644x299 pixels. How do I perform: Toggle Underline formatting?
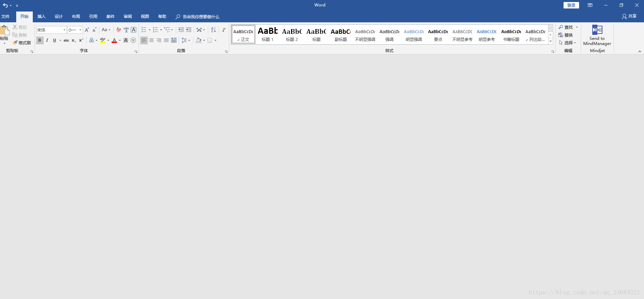coord(54,40)
